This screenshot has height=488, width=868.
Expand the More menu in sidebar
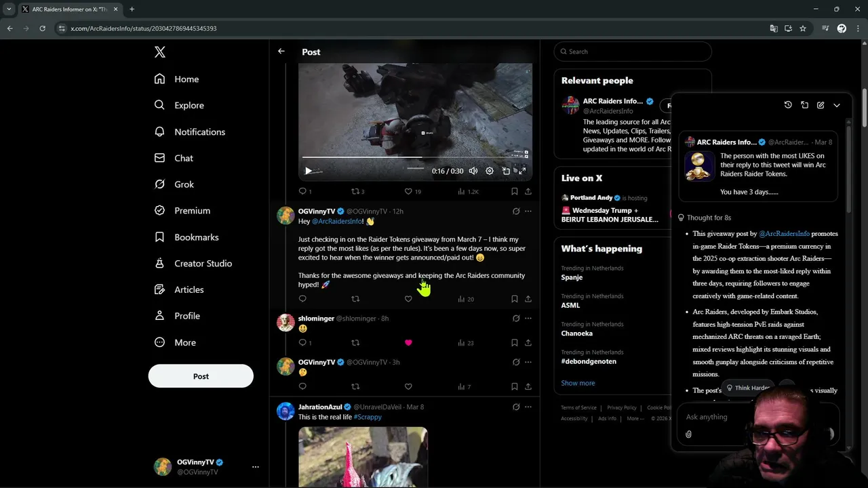(x=176, y=342)
